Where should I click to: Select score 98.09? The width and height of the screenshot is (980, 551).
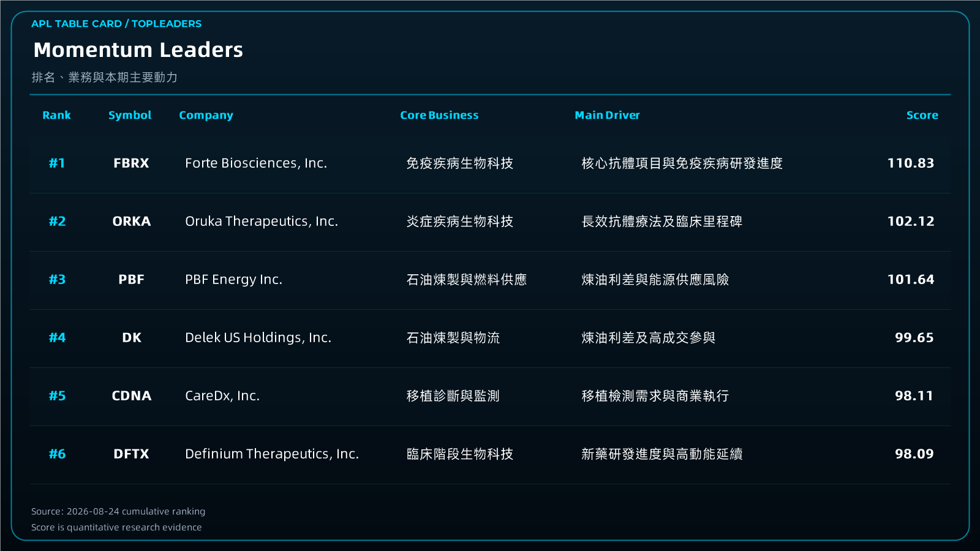(x=914, y=454)
